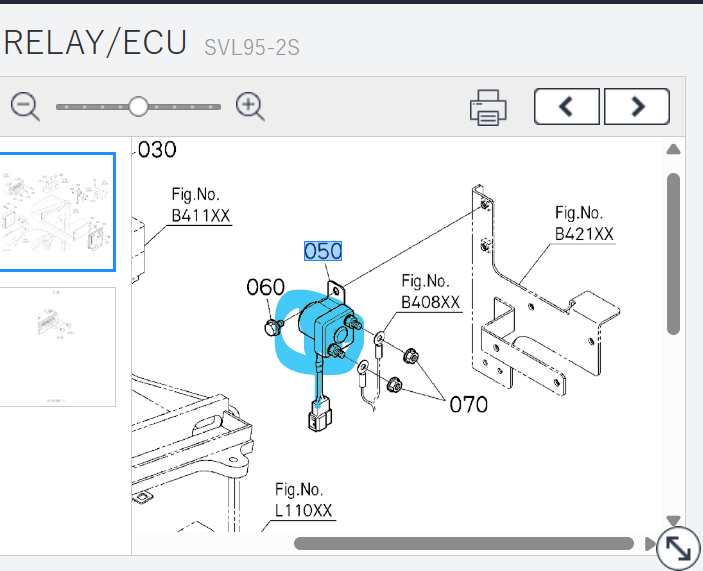The image size is (703, 571).
Task: Open Fig.No. B408XX reference
Action: point(430,292)
